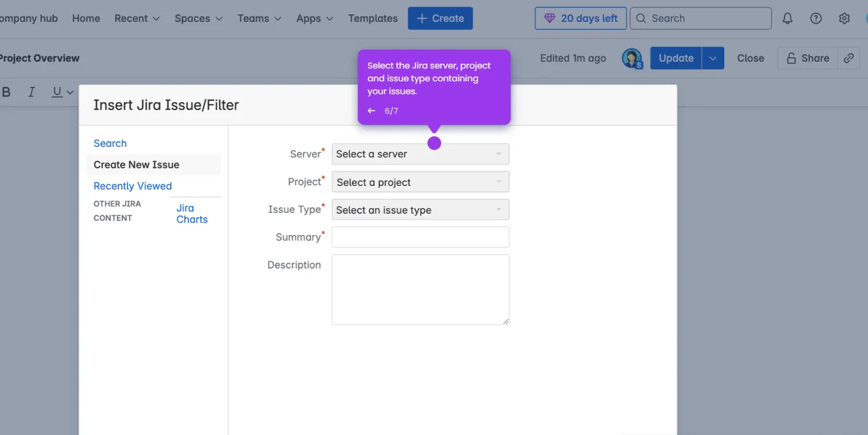
Task: Click the Create button
Action: (440, 18)
